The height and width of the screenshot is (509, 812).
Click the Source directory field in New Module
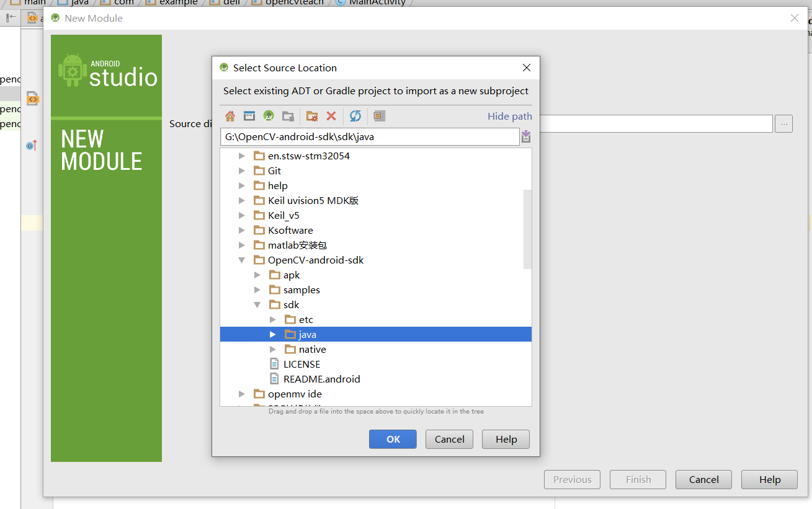point(656,124)
